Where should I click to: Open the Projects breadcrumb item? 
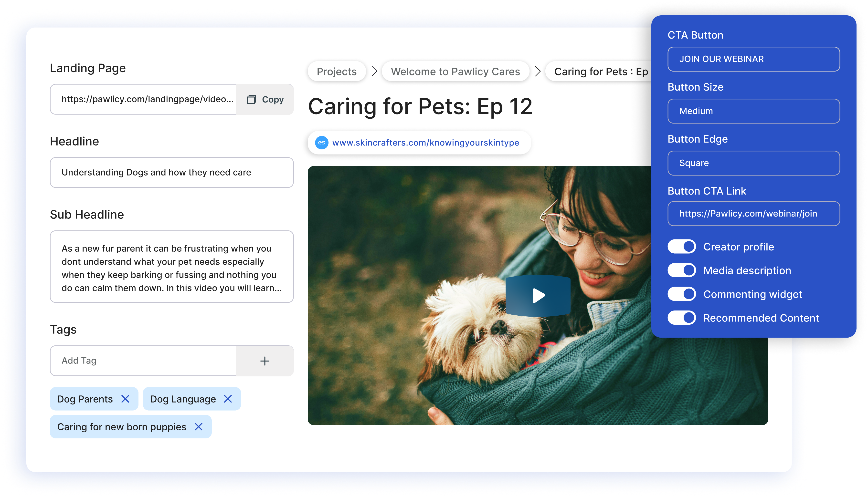(x=336, y=71)
